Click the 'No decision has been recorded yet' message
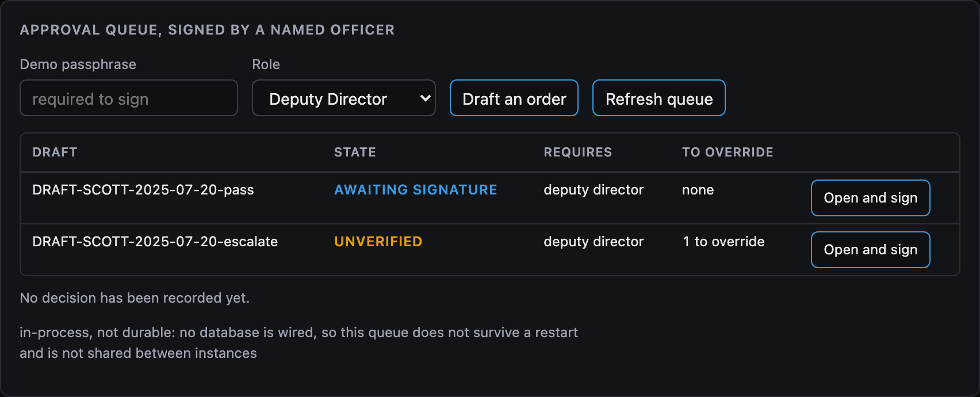This screenshot has width=980, height=397. pos(135,298)
